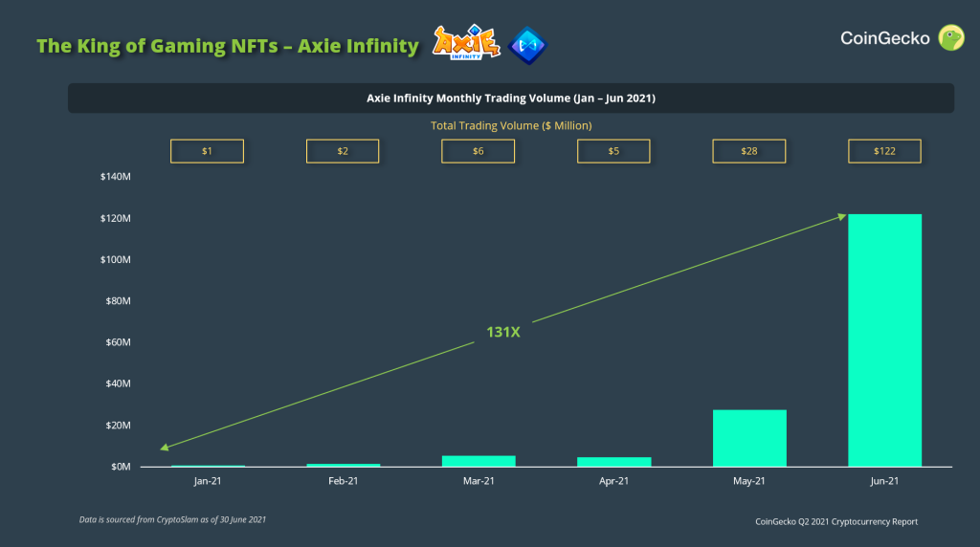Click the CoinGecko gecko mascot icon
Image resolution: width=980 pixels, height=547 pixels.
coord(951,38)
